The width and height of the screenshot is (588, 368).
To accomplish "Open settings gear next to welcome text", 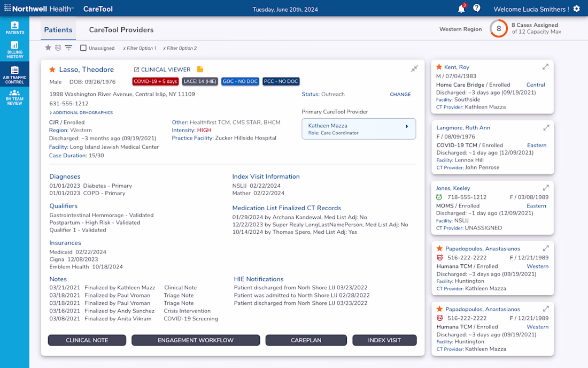I will tap(577, 9).
